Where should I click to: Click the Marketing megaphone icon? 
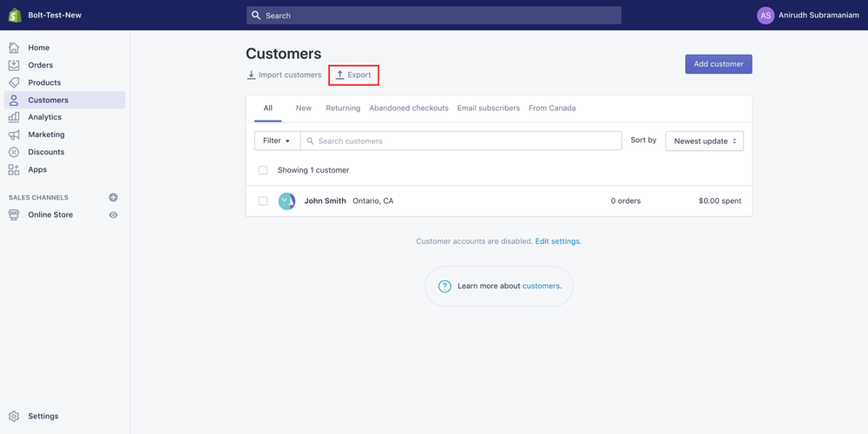click(14, 135)
